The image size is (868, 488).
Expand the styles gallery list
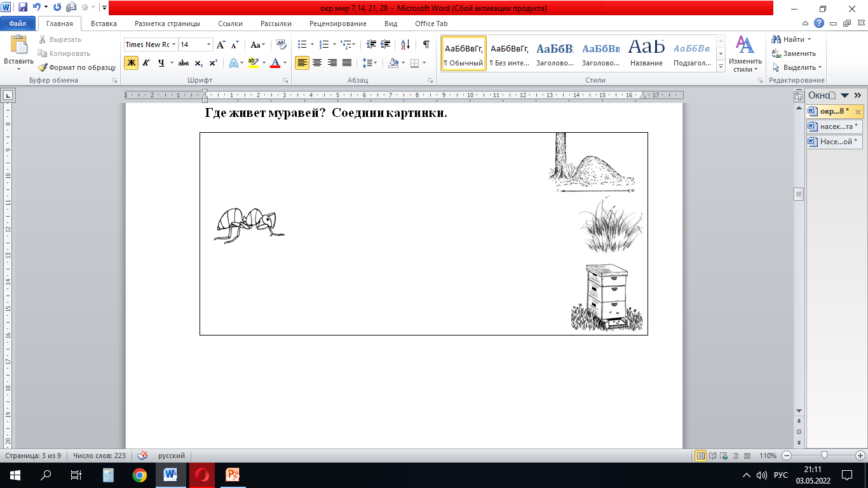pos(721,67)
